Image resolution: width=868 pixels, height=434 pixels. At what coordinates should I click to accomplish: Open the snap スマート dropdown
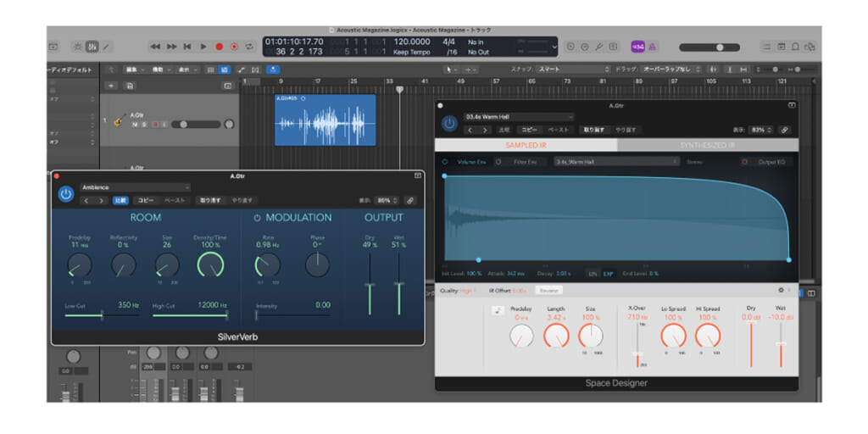[x=573, y=70]
